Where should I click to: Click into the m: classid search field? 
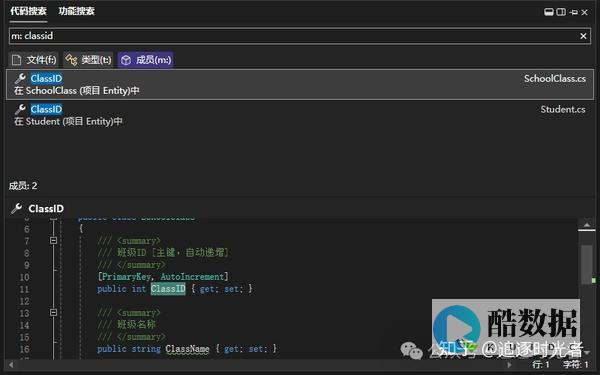pyautogui.click(x=294, y=36)
